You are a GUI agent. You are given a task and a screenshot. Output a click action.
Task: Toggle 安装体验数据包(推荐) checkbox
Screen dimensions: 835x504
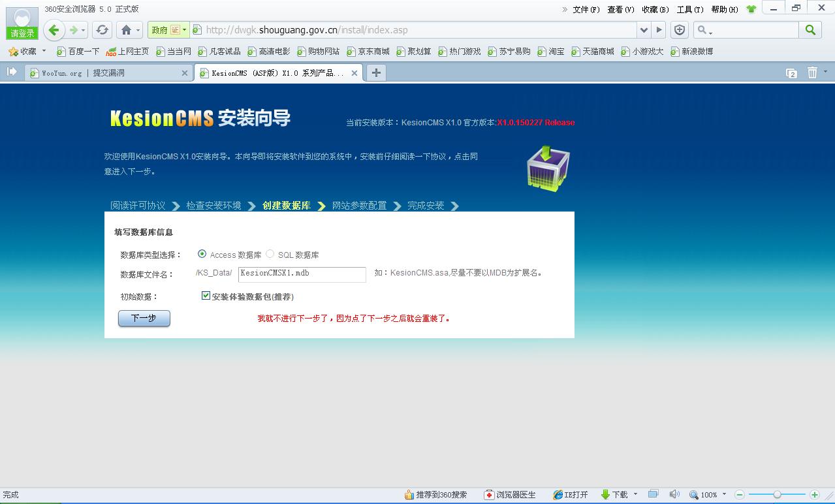206,296
